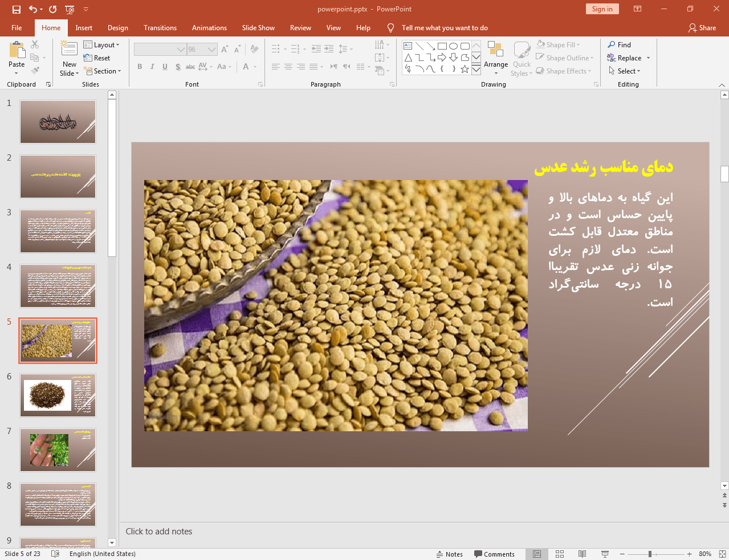Switch to the Transitions tab
Viewport: 729px width, 560px height.
(x=160, y=28)
